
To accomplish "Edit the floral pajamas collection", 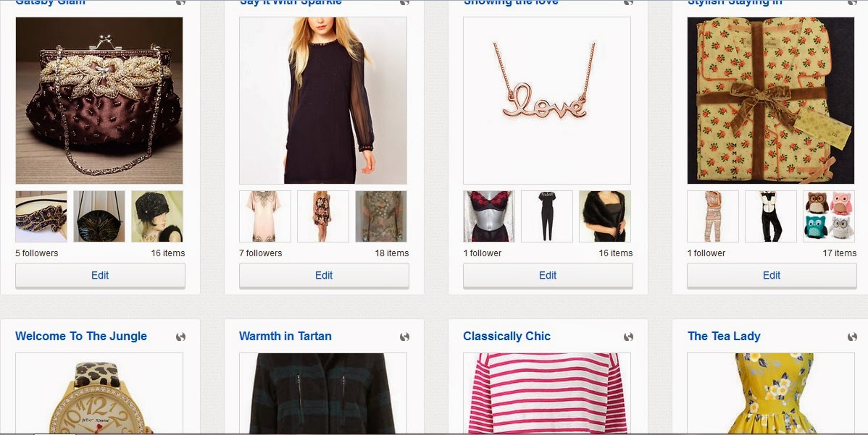I will point(772,275).
